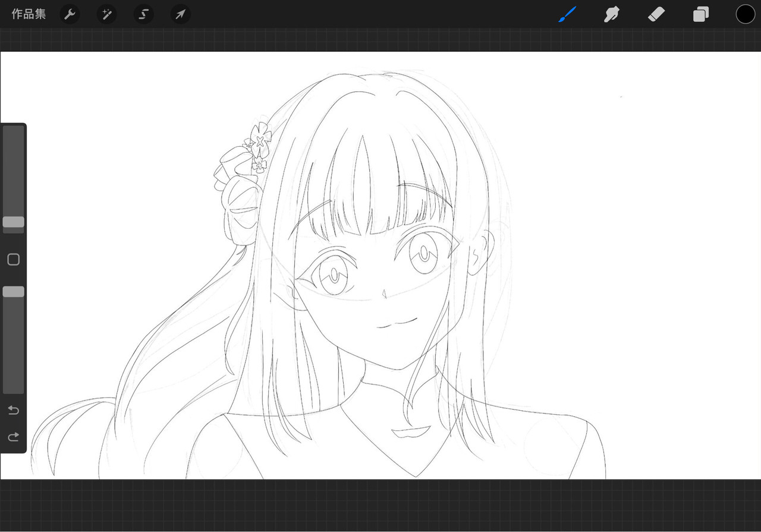The width and height of the screenshot is (761, 532).
Task: Select the Smudge tool
Action: [612, 14]
